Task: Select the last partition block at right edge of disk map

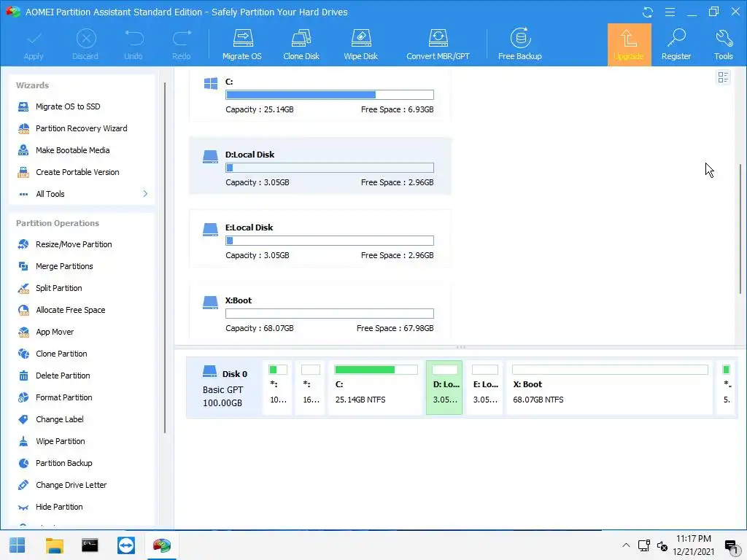Action: (x=726, y=388)
